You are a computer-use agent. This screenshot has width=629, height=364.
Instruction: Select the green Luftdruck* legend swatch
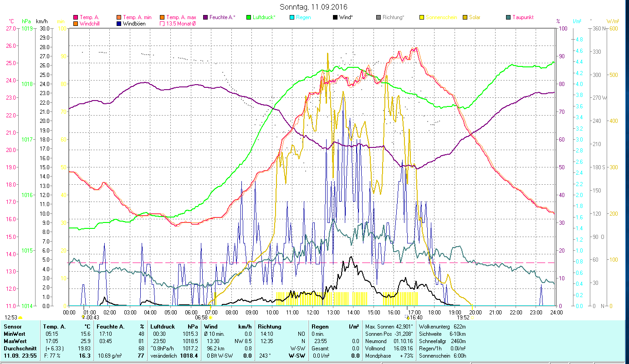[x=248, y=17]
